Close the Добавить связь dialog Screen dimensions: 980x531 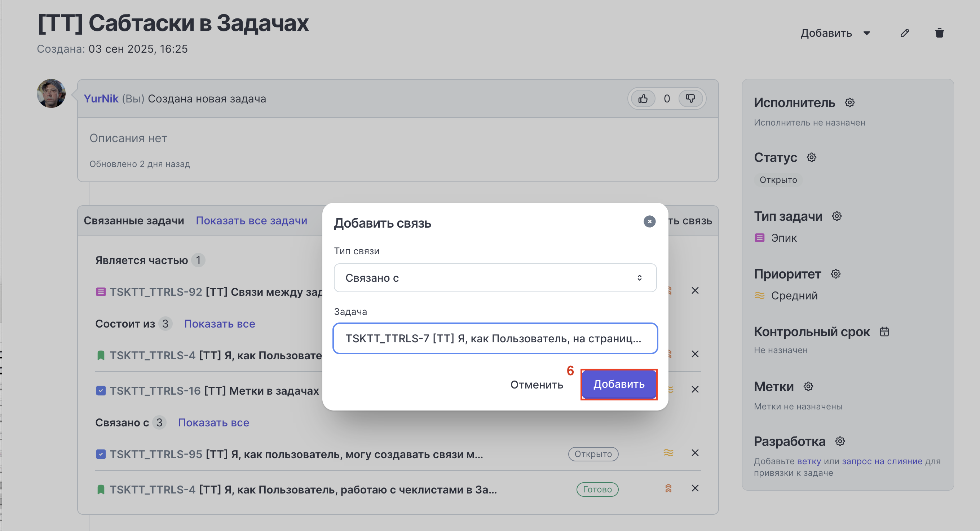coord(649,221)
